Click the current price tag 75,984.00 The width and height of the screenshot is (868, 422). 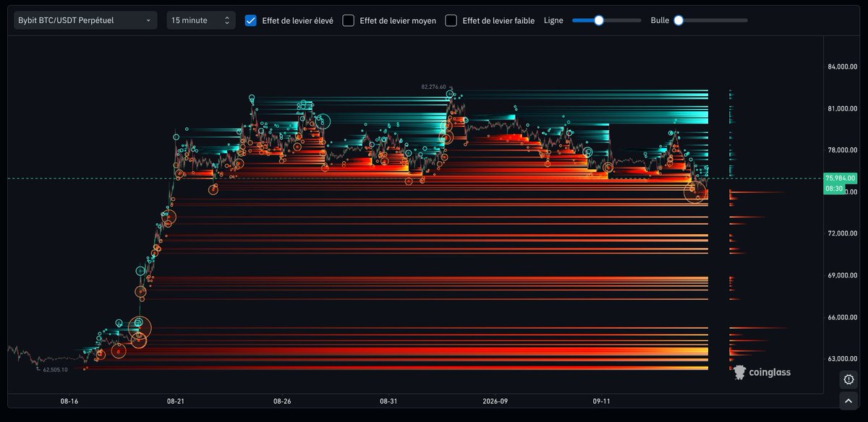click(840, 178)
